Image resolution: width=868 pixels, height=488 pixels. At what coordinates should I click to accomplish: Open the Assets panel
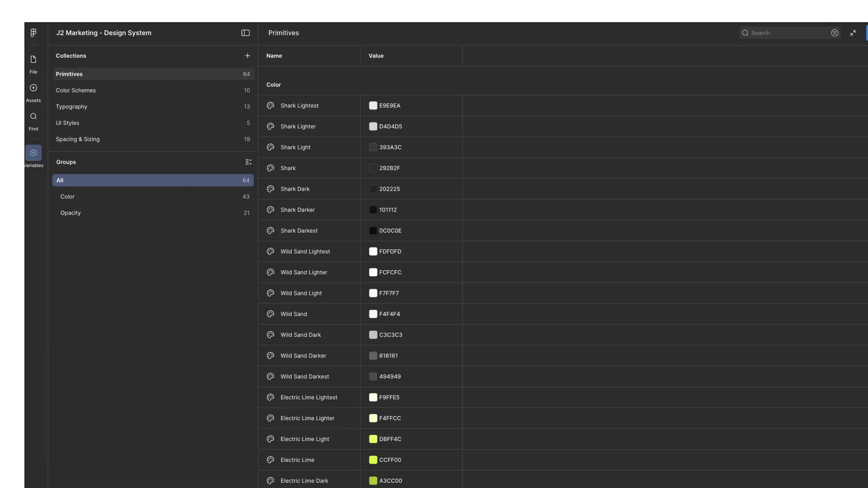click(33, 88)
